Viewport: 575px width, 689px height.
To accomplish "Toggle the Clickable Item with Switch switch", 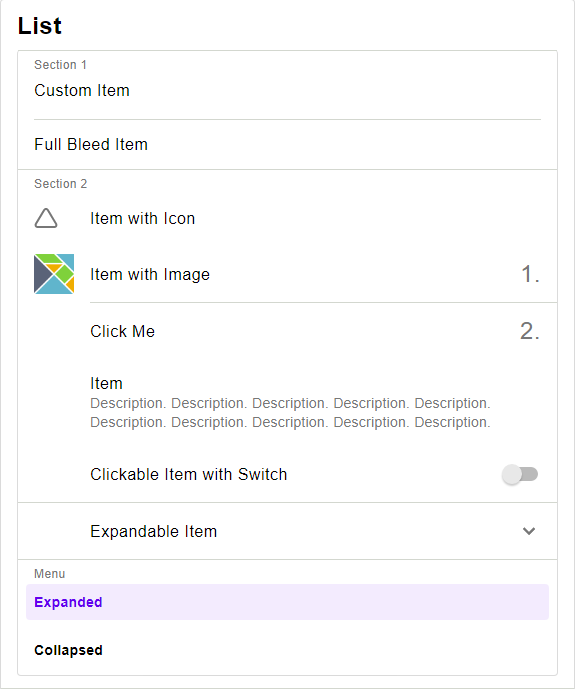I will [520, 474].
